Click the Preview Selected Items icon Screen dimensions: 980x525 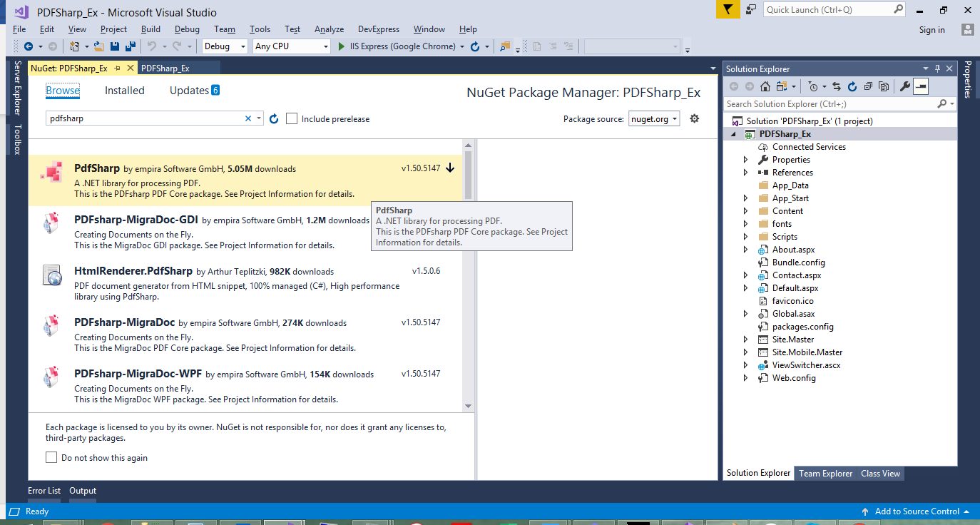pyautogui.click(x=921, y=86)
